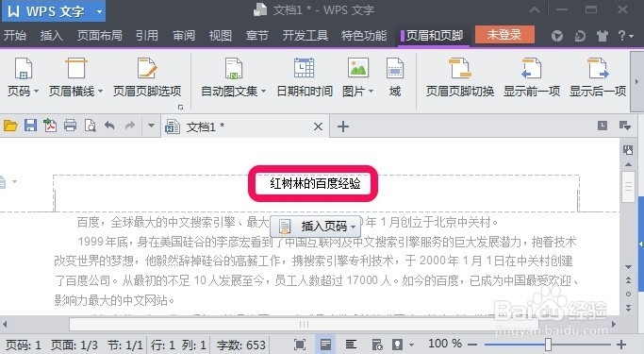Screen dimensions: 644x354
Task: Click the 未登录 login button
Action: click(504, 35)
